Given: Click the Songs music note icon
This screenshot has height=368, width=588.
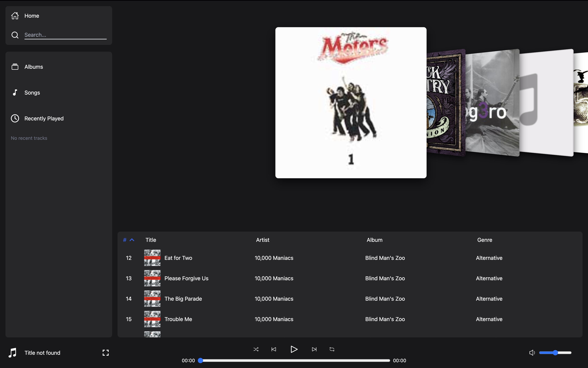Looking at the screenshot, I should [x=15, y=93].
